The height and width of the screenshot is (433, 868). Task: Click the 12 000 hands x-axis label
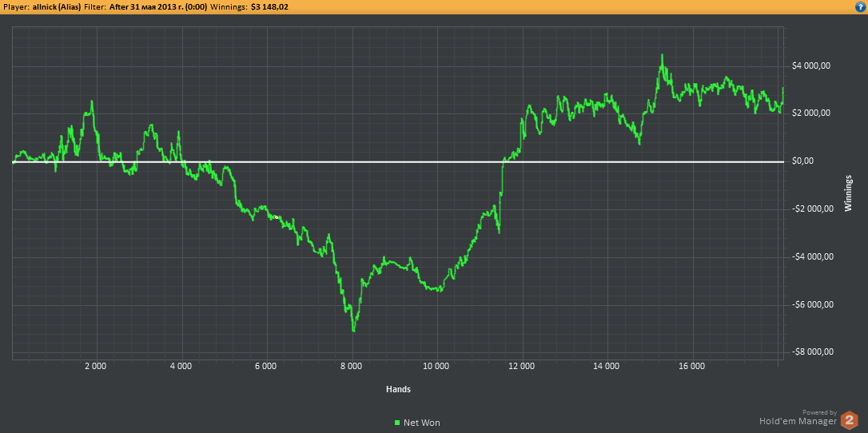[x=521, y=367]
